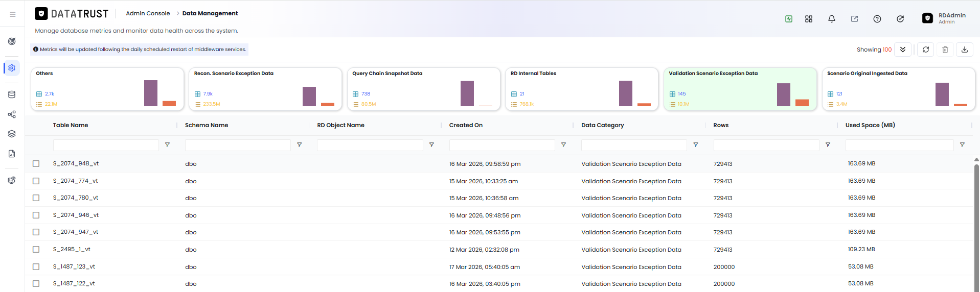Click filter icon for Schema Name column
Screen dimensions: 980x292
point(300,145)
